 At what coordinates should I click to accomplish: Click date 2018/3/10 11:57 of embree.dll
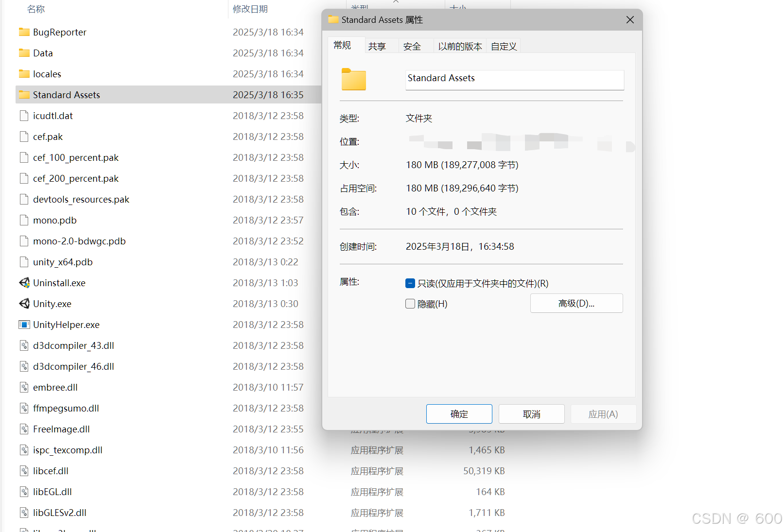268,387
